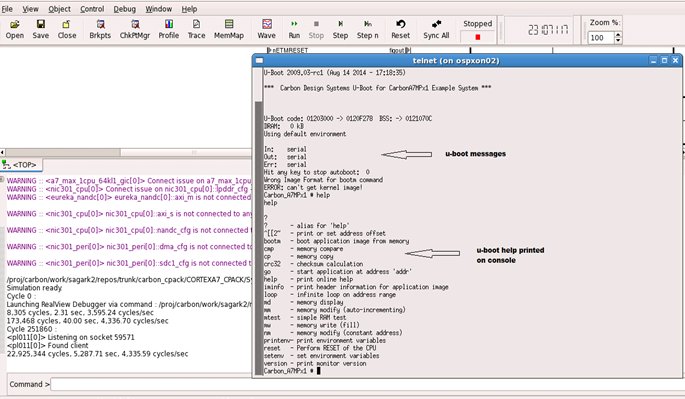Open the View menu
The width and height of the screenshot is (685, 399).
30,9
